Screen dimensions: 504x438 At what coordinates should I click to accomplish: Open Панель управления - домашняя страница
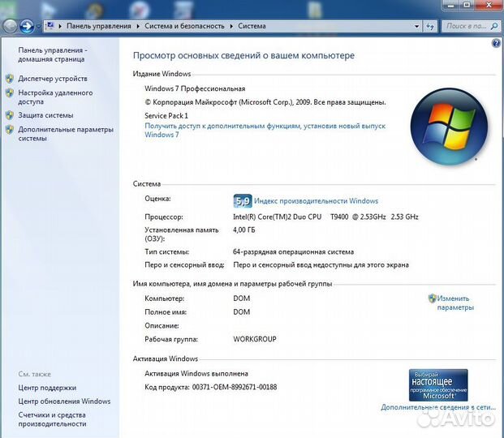tap(53, 54)
